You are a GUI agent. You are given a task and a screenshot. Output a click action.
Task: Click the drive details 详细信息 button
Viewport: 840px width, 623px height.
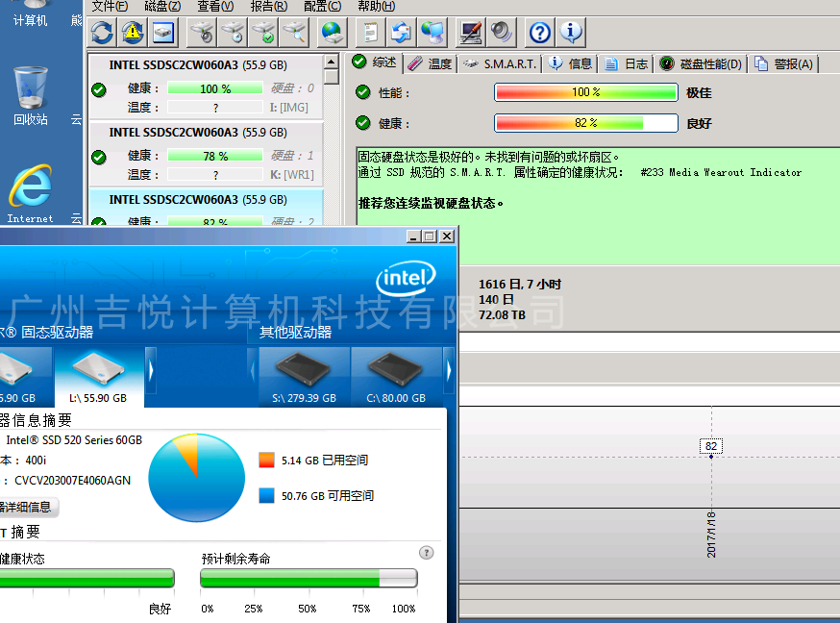tap(28, 508)
